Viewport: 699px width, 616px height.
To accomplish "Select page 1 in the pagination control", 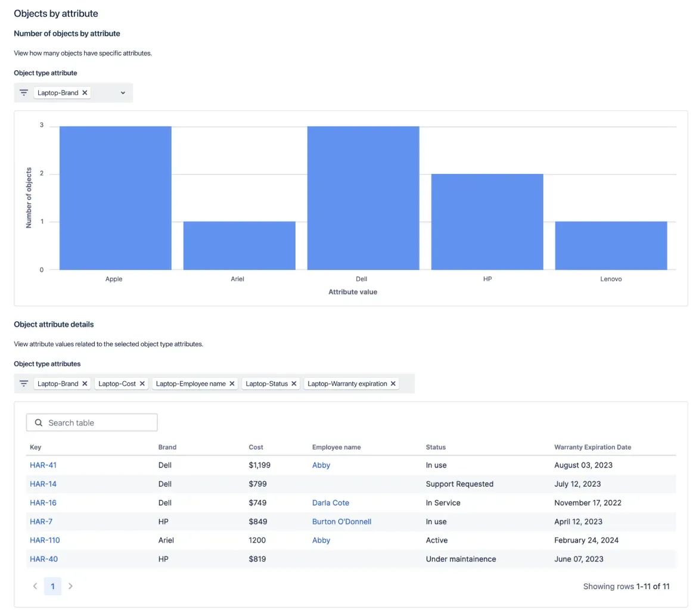I will 52,586.
